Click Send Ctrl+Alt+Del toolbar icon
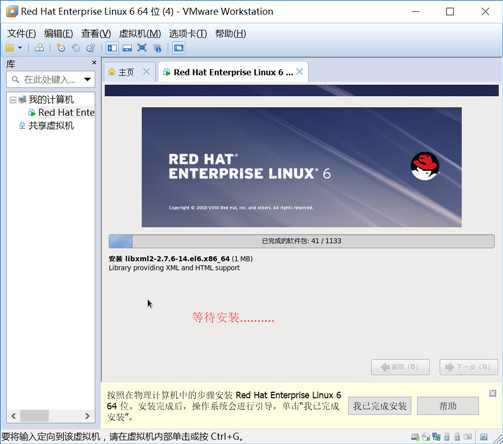This screenshot has height=444, width=503. (x=39, y=48)
